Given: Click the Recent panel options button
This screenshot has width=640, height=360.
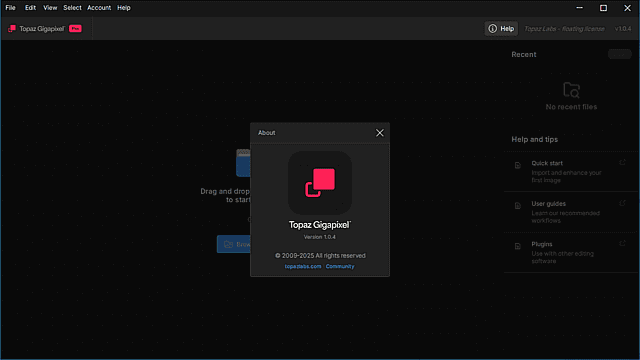Looking at the screenshot, I should [620, 54].
